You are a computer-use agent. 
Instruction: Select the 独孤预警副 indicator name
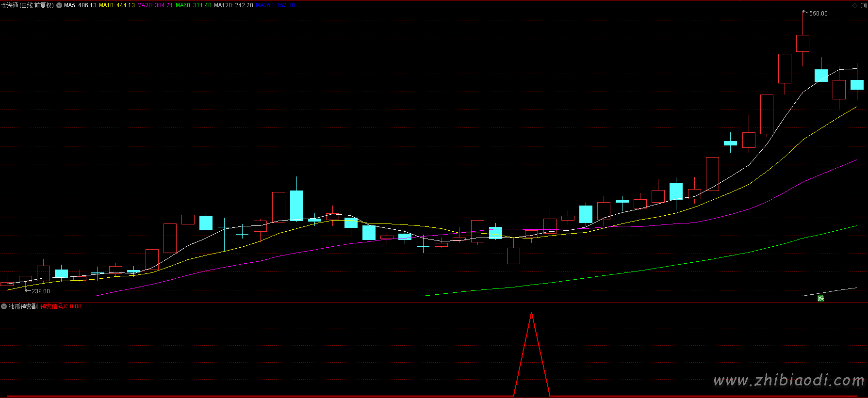(x=23, y=306)
